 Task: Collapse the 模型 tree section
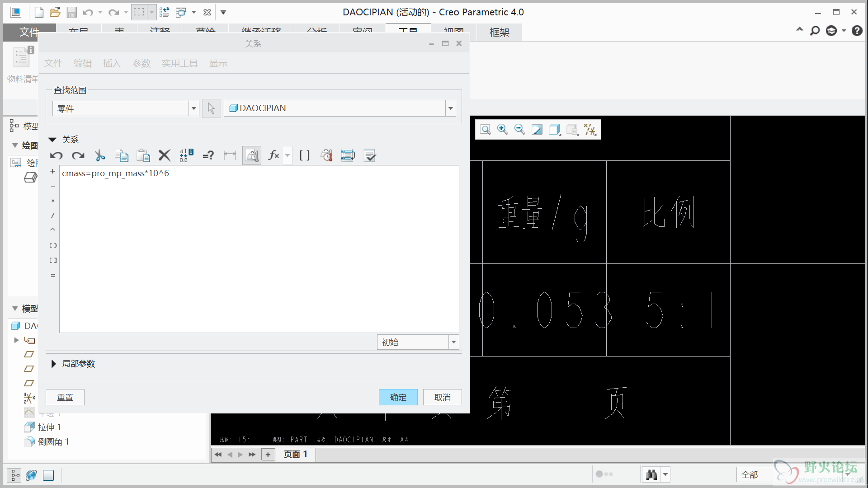15,309
